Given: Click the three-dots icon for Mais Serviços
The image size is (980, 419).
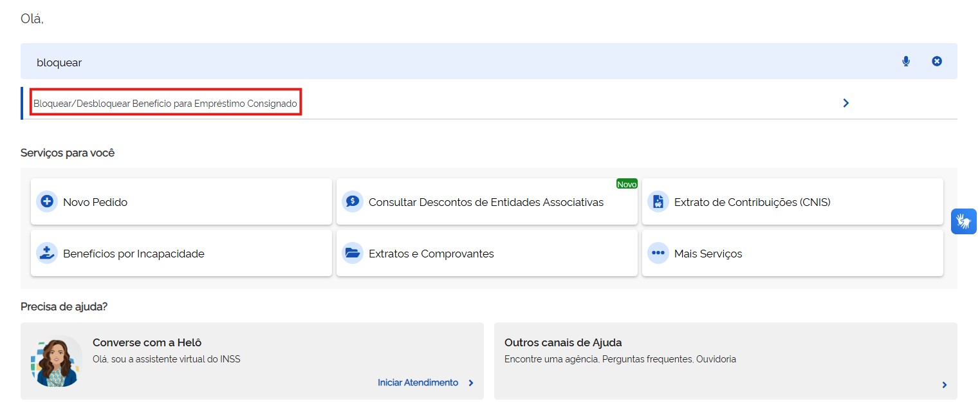Looking at the screenshot, I should 658,253.
